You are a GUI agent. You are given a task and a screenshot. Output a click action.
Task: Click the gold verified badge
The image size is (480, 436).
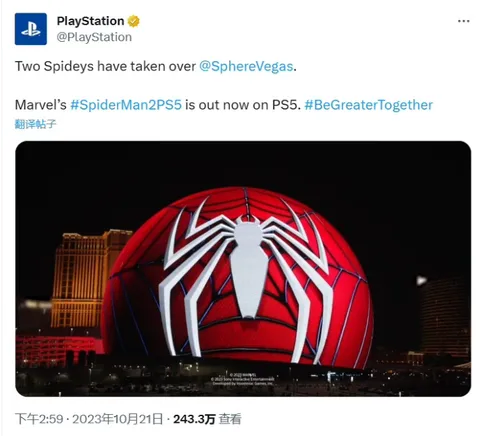click(x=134, y=21)
